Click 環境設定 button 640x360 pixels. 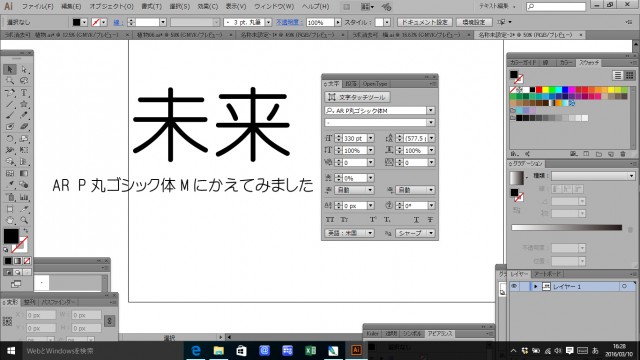pos(474,22)
